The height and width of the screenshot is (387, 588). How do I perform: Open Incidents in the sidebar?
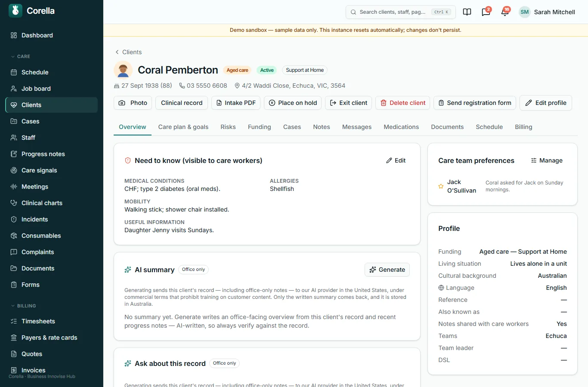[52, 219]
